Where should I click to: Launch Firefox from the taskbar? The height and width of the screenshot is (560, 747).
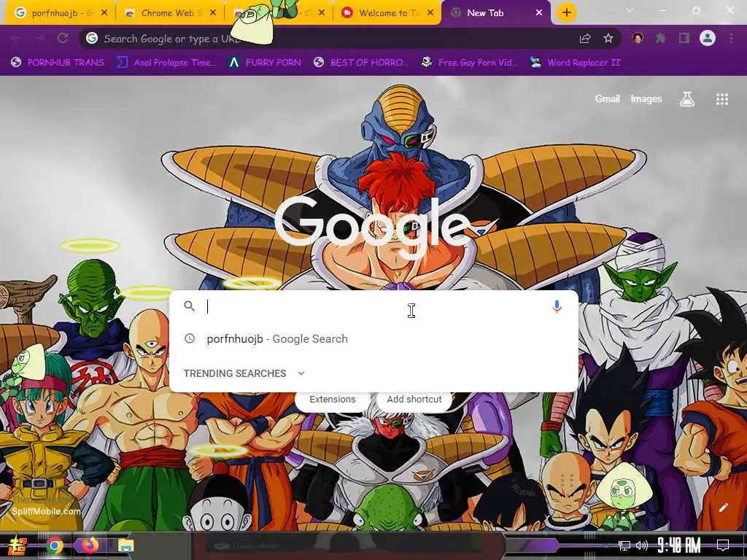click(90, 545)
